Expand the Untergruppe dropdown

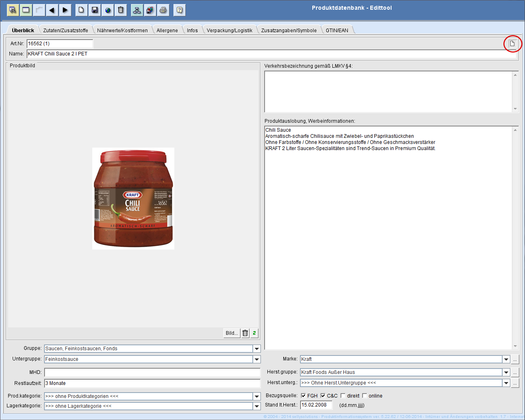(257, 359)
